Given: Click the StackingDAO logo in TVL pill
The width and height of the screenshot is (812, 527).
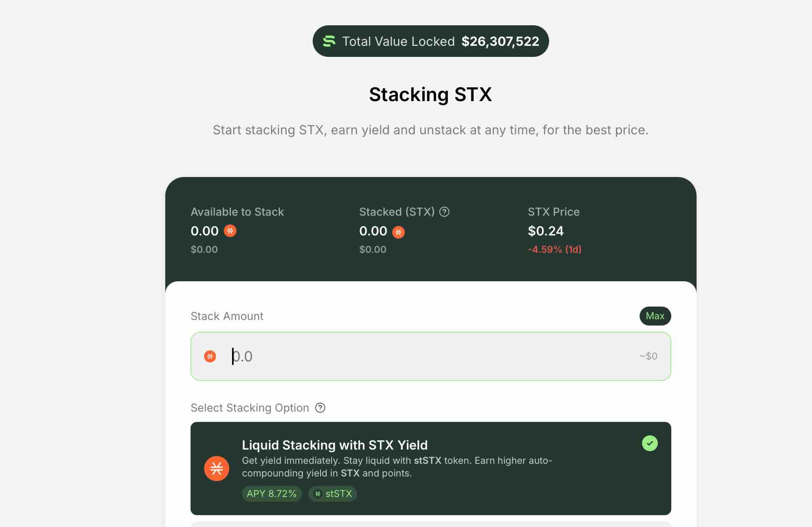Looking at the screenshot, I should [329, 41].
